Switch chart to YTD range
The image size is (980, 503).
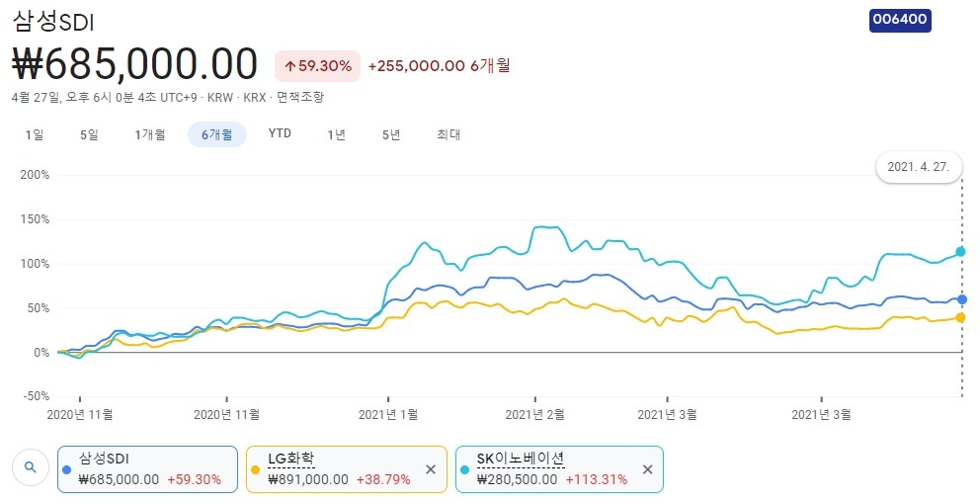(280, 133)
